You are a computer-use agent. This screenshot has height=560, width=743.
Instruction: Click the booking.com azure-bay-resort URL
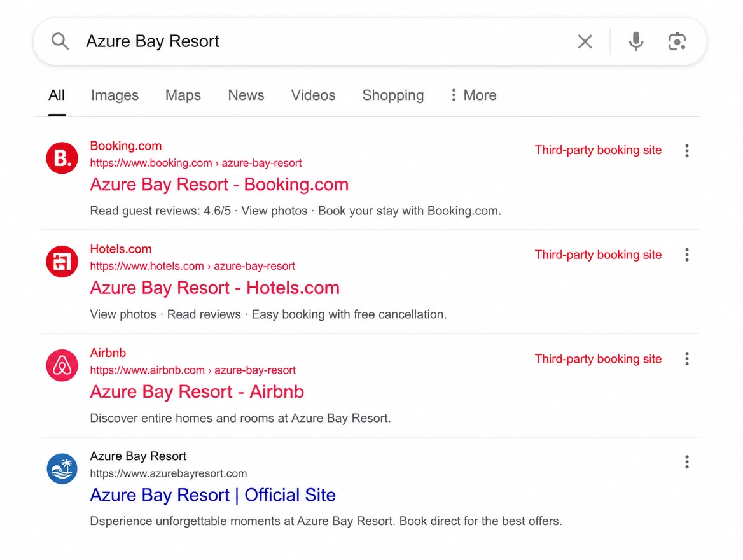pyautogui.click(x=196, y=163)
